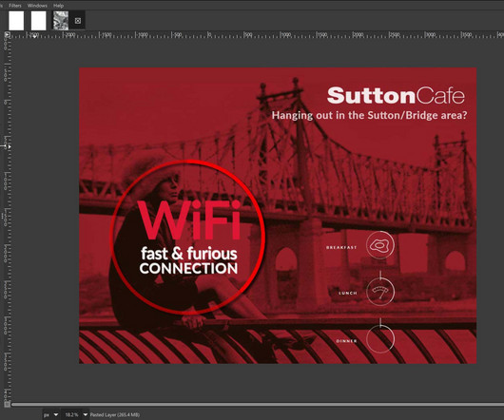Click the SuttonCafe logo on canvas
The width and height of the screenshot is (504, 420).
pyautogui.click(x=396, y=95)
